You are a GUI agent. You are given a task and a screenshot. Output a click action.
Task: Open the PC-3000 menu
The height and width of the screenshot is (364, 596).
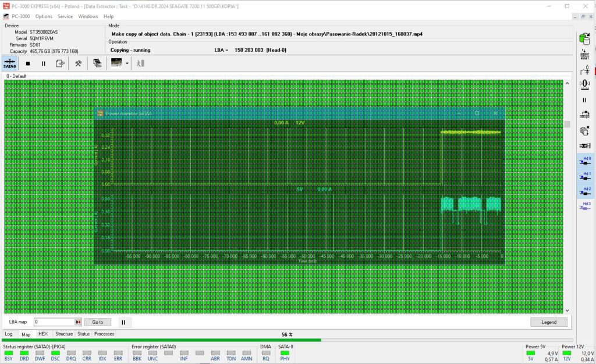click(21, 16)
